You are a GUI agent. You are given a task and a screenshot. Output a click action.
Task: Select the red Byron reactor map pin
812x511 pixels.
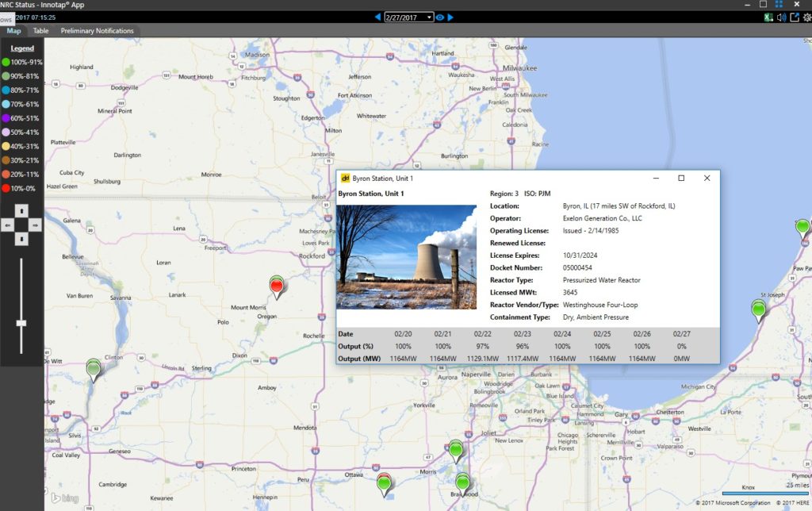(277, 286)
